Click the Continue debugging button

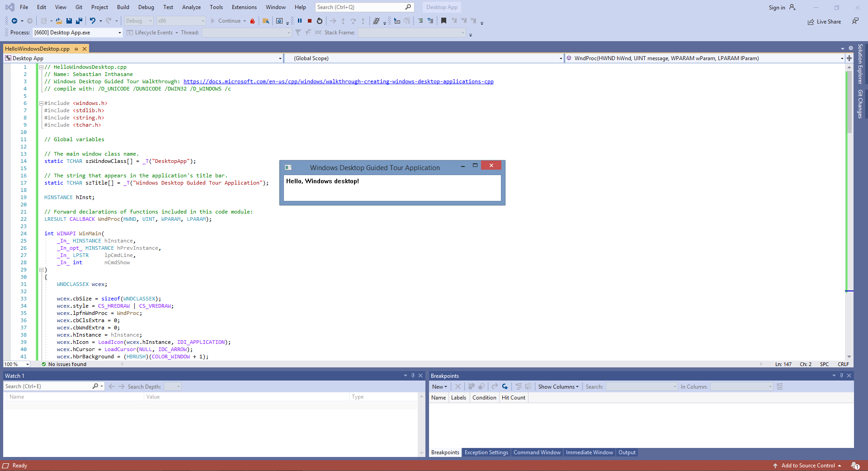pyautogui.click(x=226, y=21)
